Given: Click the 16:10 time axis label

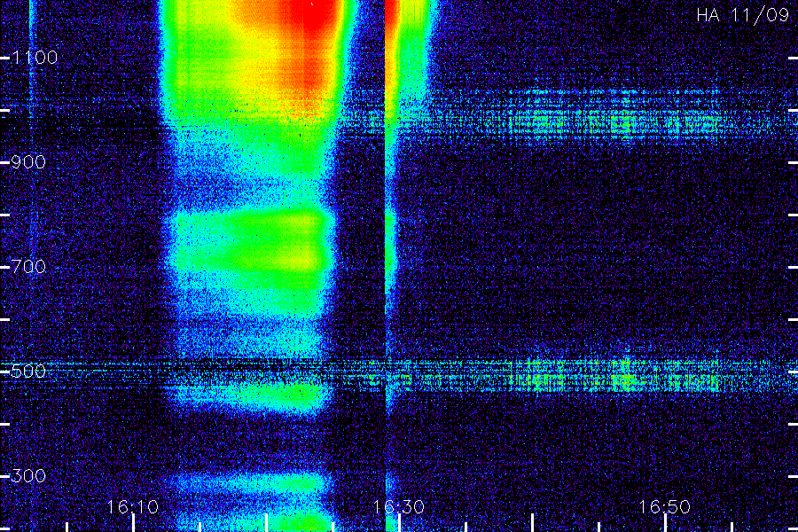Looking at the screenshot, I should point(133,507).
